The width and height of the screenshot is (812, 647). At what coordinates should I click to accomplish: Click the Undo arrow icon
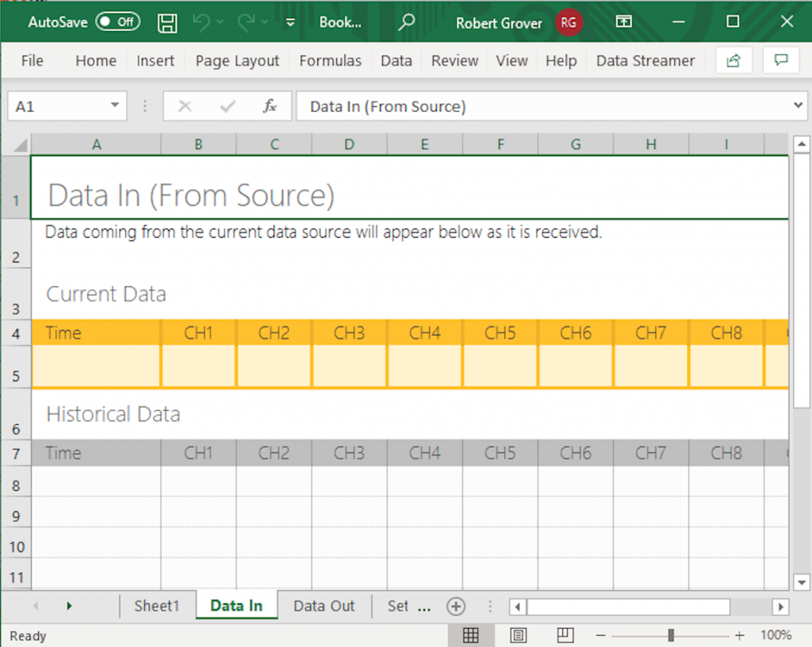pyautogui.click(x=201, y=21)
